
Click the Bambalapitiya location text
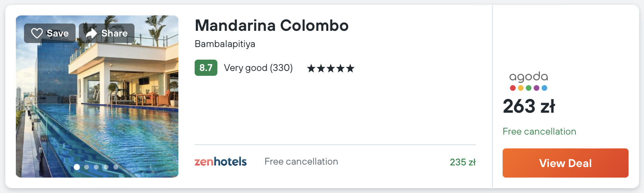(225, 44)
